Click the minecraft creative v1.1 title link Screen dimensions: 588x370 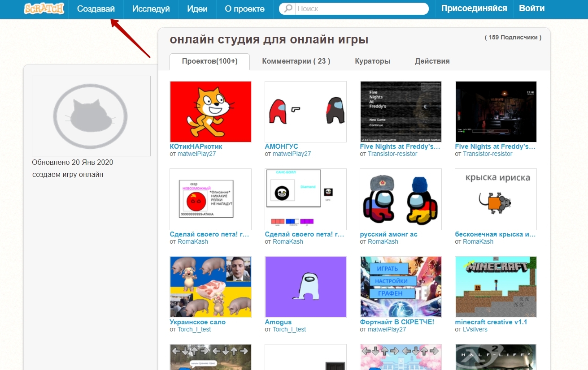(x=491, y=322)
